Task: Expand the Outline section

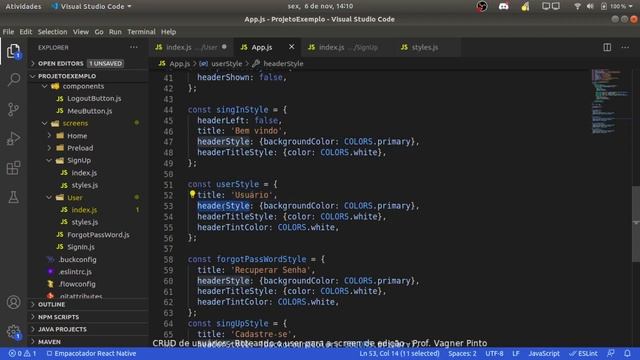Action: 88,304
